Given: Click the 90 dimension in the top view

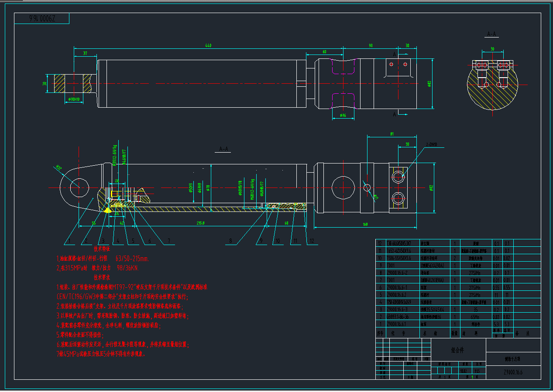Looking at the screenshot, I should [371, 45].
